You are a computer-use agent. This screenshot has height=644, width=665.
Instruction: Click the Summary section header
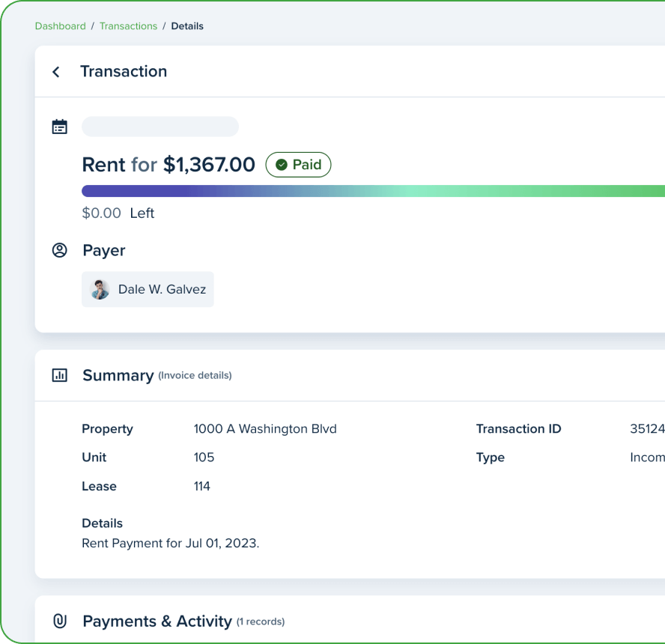click(x=118, y=375)
